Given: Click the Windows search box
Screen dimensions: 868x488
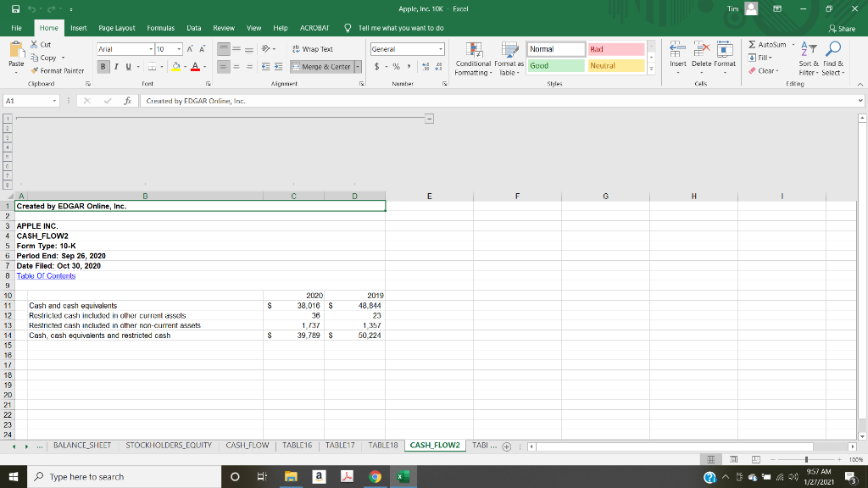Looking at the screenshot, I should [x=123, y=476].
